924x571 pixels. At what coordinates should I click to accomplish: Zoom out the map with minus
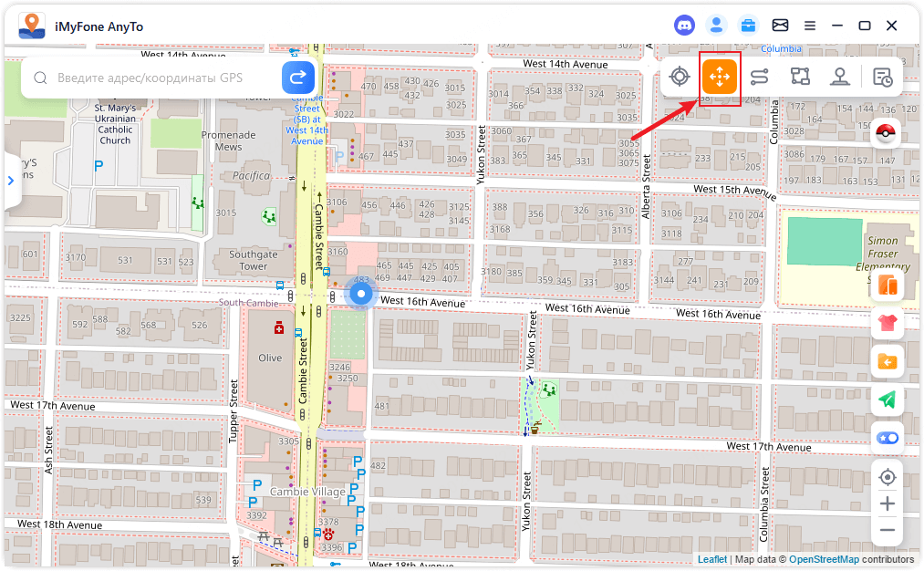pos(888,530)
